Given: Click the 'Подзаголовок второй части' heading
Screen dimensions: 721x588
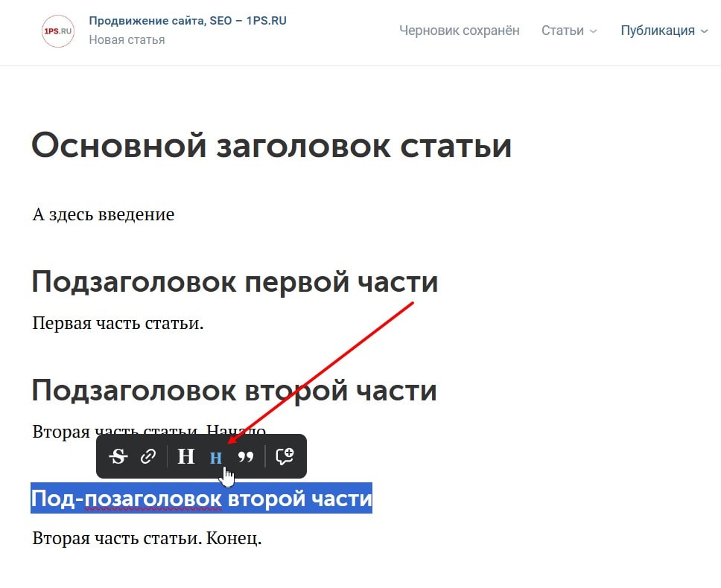Looking at the screenshot, I should coord(234,391).
